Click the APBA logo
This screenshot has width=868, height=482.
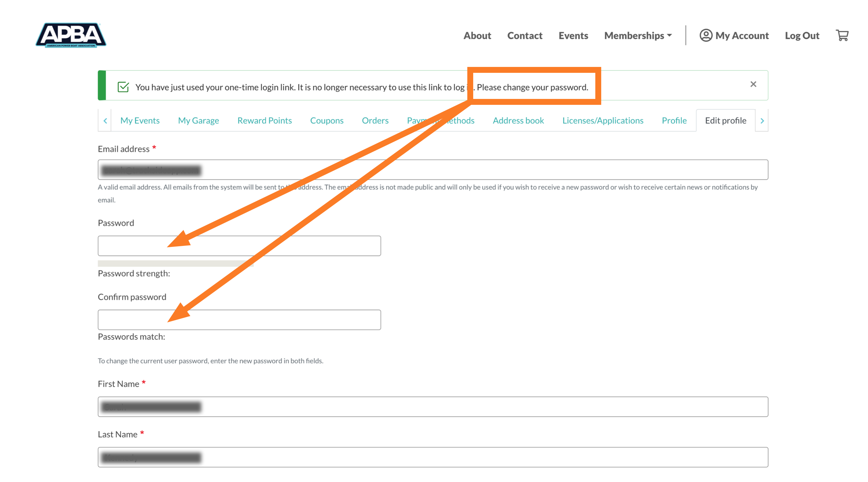pyautogui.click(x=71, y=35)
